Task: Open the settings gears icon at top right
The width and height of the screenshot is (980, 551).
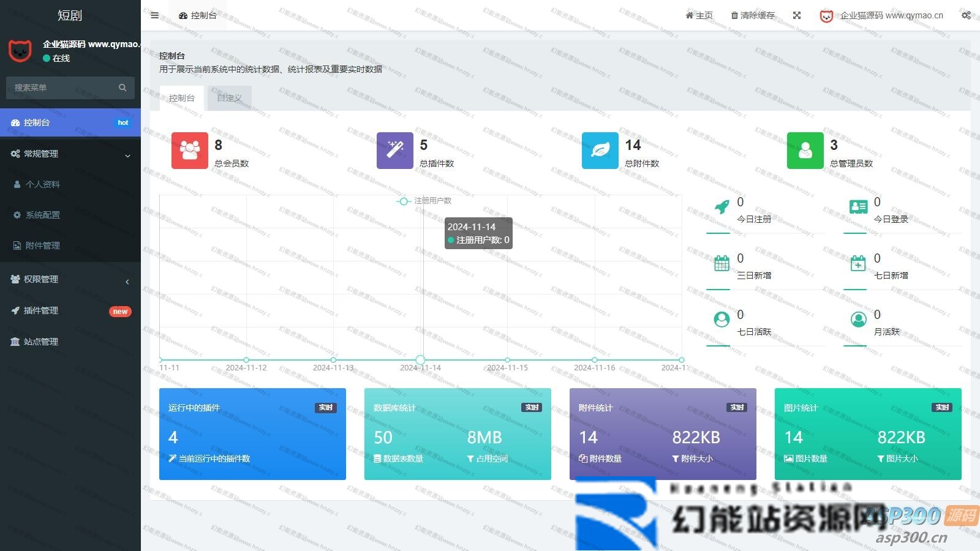Action: tap(966, 15)
